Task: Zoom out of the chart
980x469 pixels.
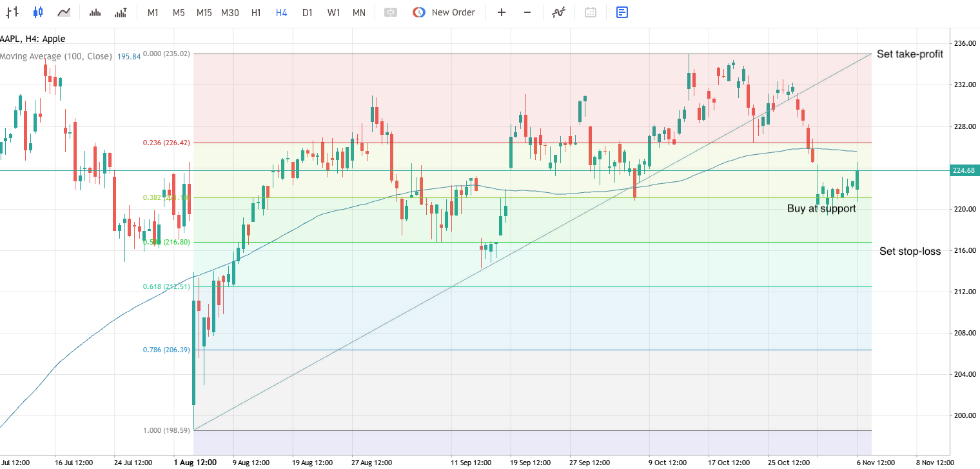Action: coord(527,12)
